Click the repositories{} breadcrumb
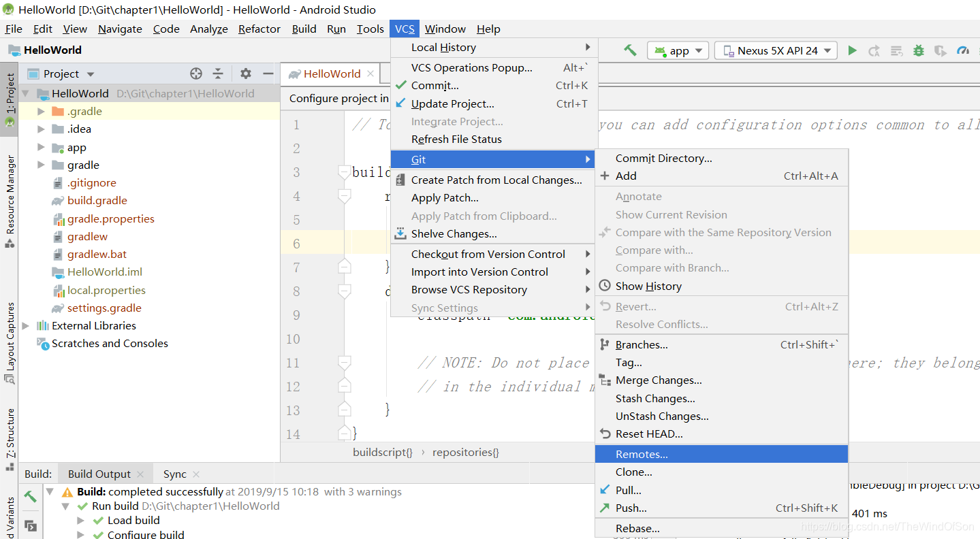Viewport: 980px width, 539px height. pyautogui.click(x=466, y=453)
